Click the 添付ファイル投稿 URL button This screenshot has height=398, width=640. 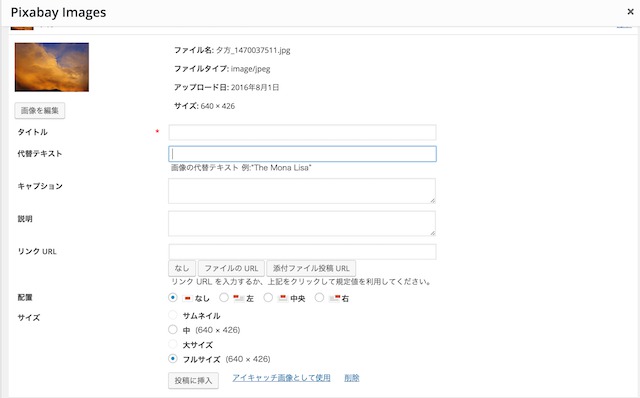[x=311, y=268]
